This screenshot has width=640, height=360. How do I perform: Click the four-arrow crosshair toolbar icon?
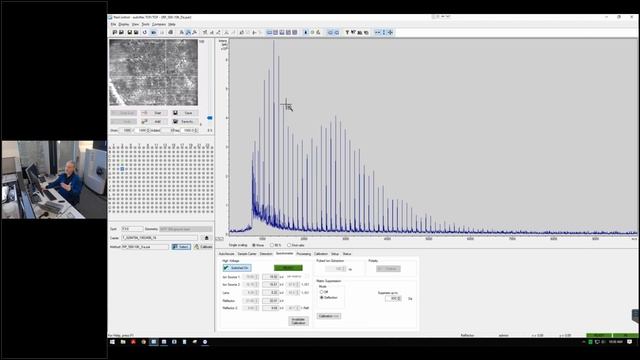(x=390, y=32)
